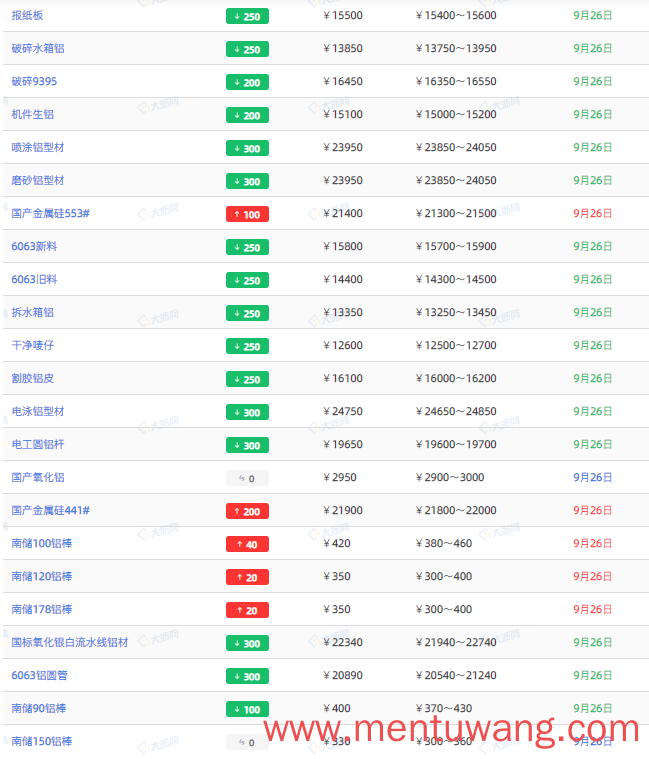Viewport: 649px width, 759px height.
Task: Click the red 100 badge for 国产金属硅553#
Action: click(247, 214)
